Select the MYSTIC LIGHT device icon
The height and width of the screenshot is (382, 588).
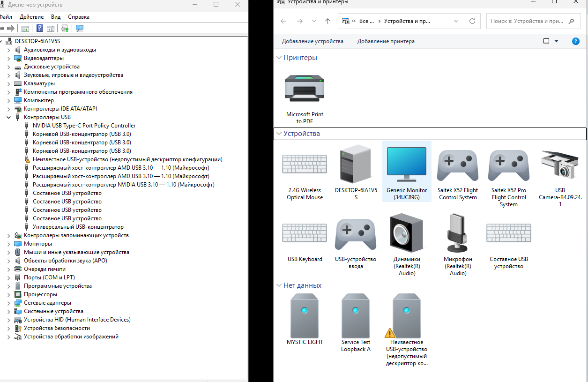pyautogui.click(x=305, y=315)
